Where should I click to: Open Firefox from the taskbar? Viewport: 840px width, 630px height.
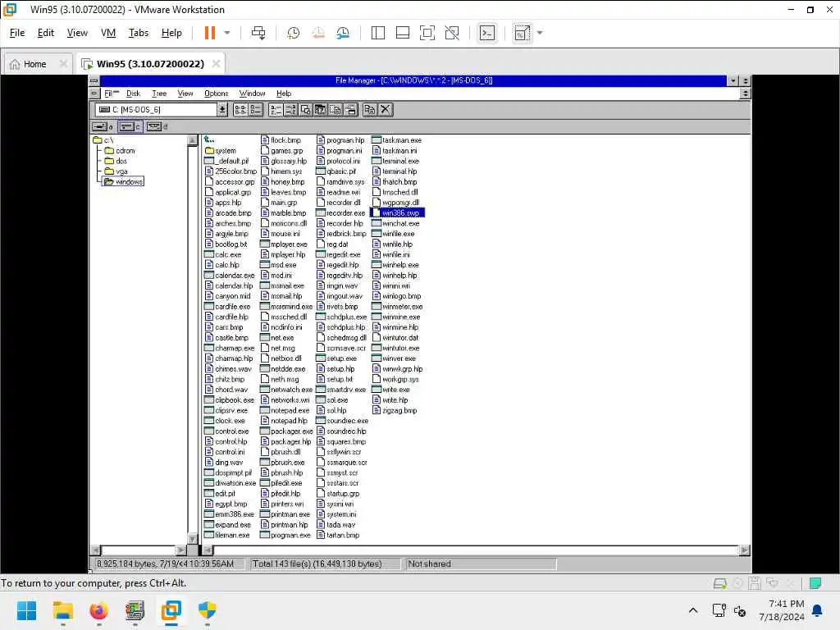coord(98,610)
